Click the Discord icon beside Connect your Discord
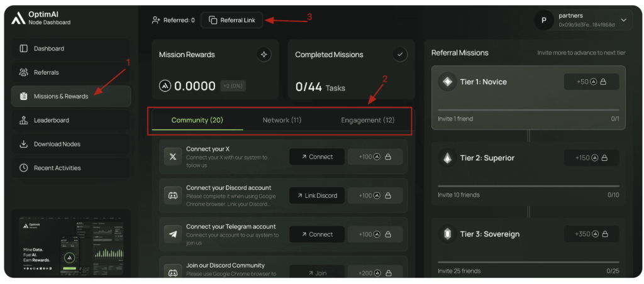Screen dimensions: 644x284 point(172,195)
